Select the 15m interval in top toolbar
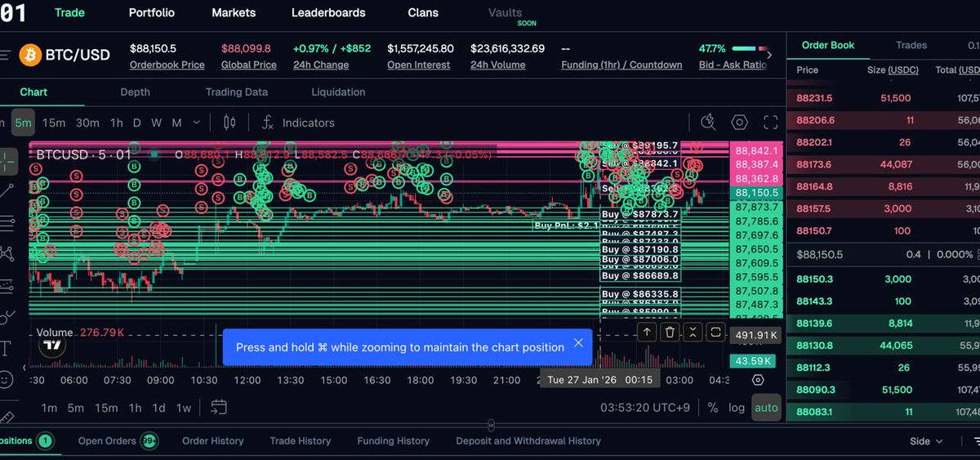The width and height of the screenshot is (980, 460). [54, 123]
